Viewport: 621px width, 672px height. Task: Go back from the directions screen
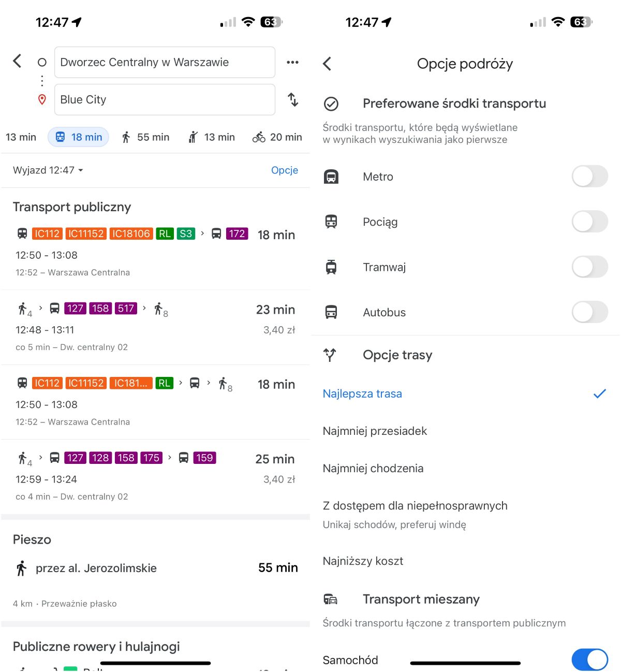point(17,61)
